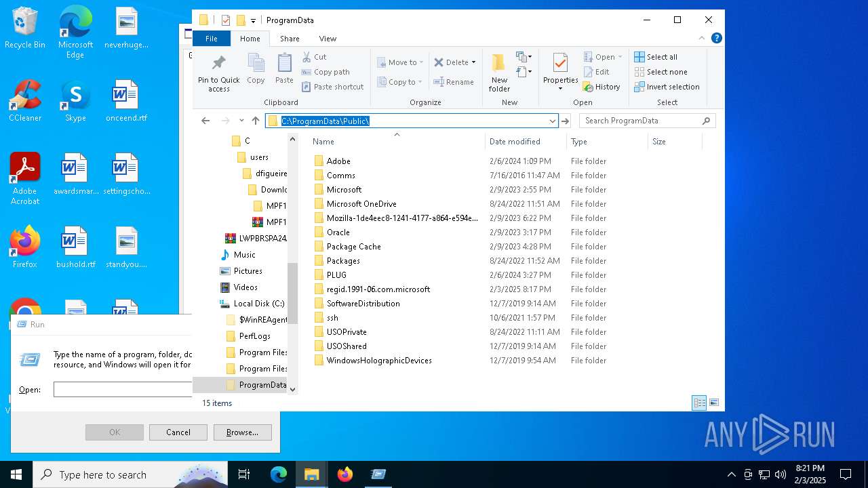Click Paste shortcut in ribbon
The image size is (868, 488).
[332, 87]
